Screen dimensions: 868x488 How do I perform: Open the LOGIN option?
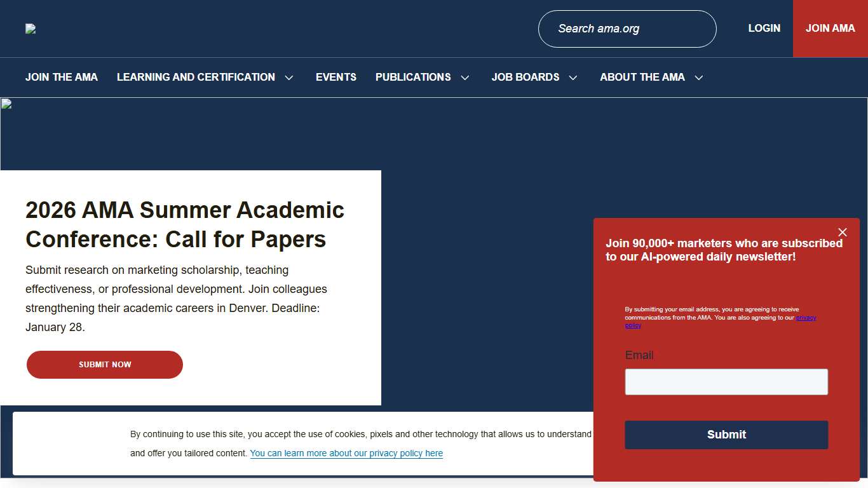coord(764,28)
